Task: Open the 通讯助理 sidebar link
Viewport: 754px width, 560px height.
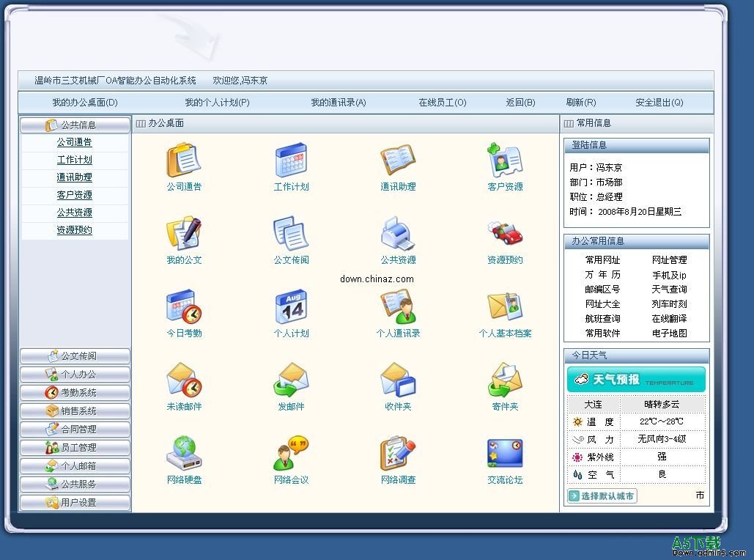Action: click(x=75, y=177)
